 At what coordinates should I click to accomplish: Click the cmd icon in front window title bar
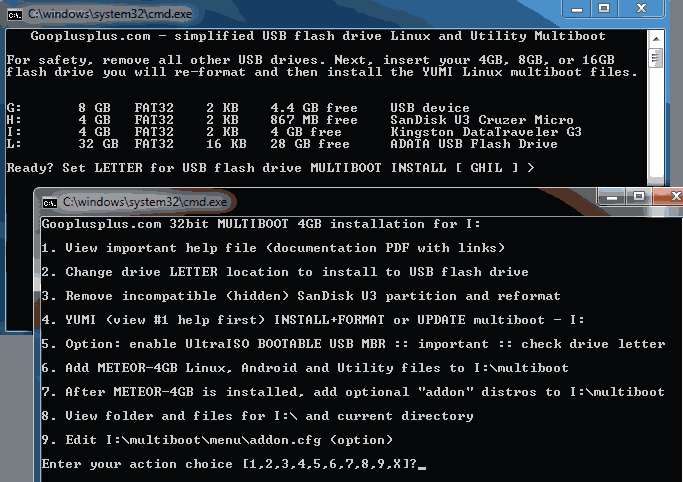tap(50, 202)
